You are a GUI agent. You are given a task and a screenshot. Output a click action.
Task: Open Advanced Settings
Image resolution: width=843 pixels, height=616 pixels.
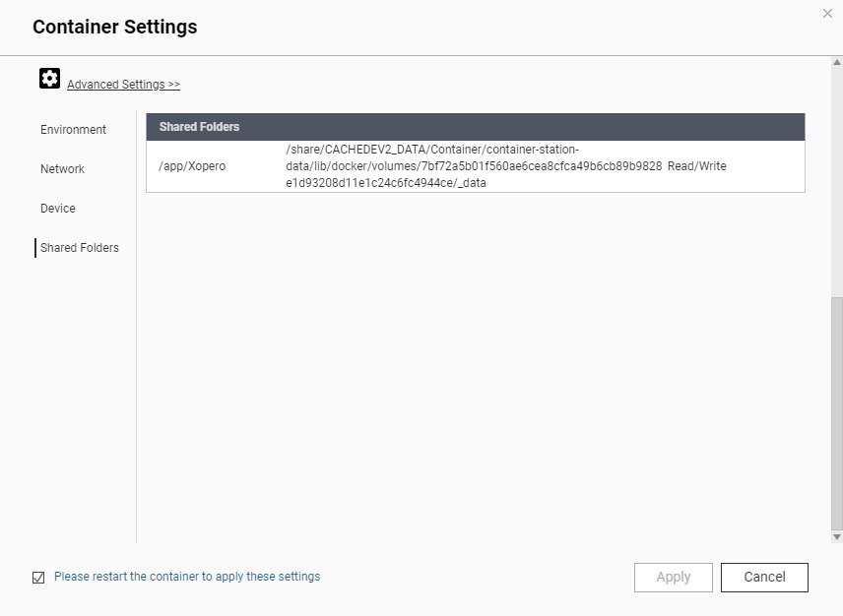click(x=123, y=84)
